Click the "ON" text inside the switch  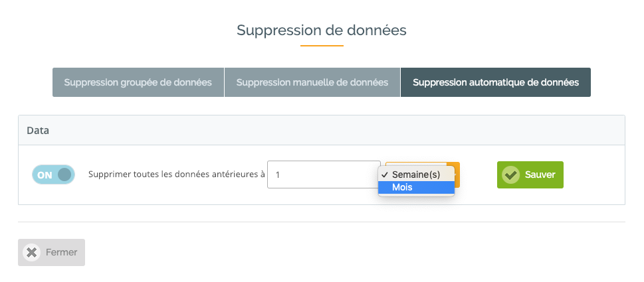click(45, 175)
